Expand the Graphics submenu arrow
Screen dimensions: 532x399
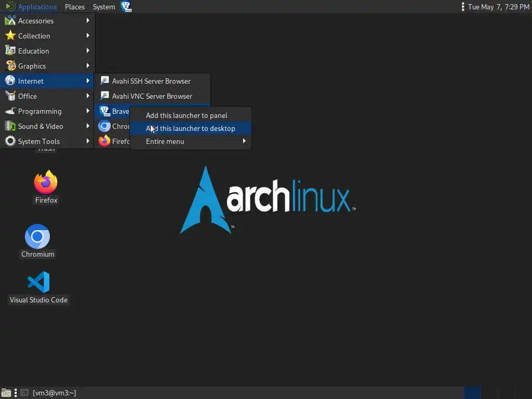88,66
